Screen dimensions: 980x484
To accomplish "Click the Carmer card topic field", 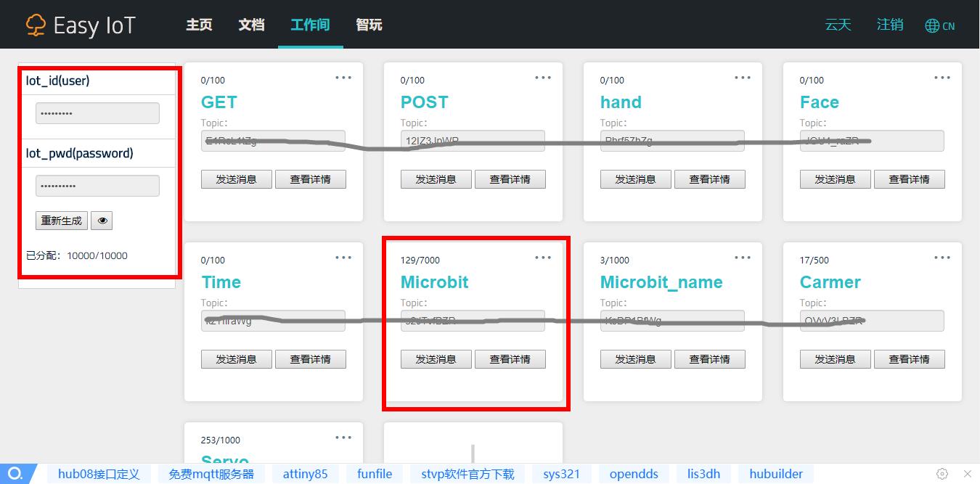I will coord(872,321).
